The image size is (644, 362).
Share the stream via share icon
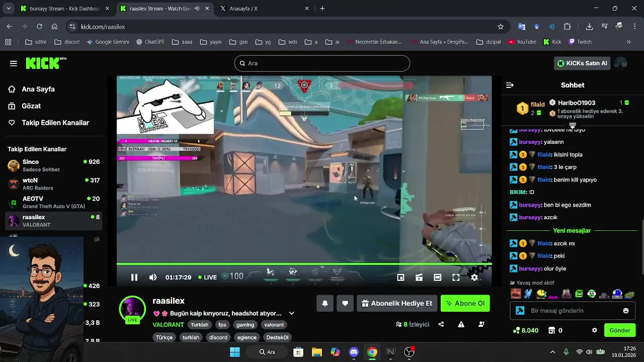tap(441, 324)
